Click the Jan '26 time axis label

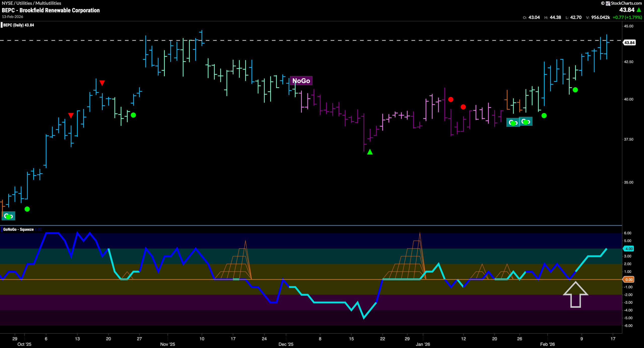tap(423, 344)
